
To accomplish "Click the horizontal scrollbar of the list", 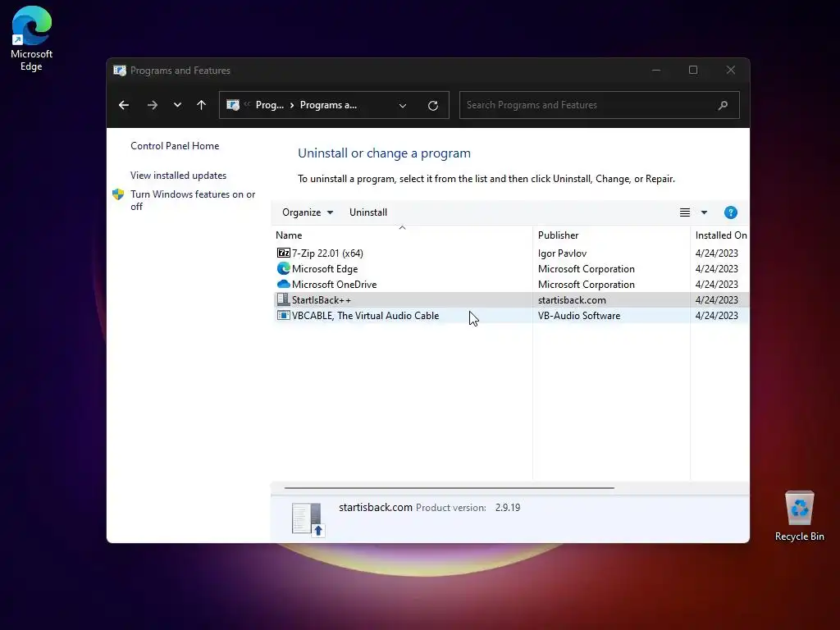I will tap(449, 488).
